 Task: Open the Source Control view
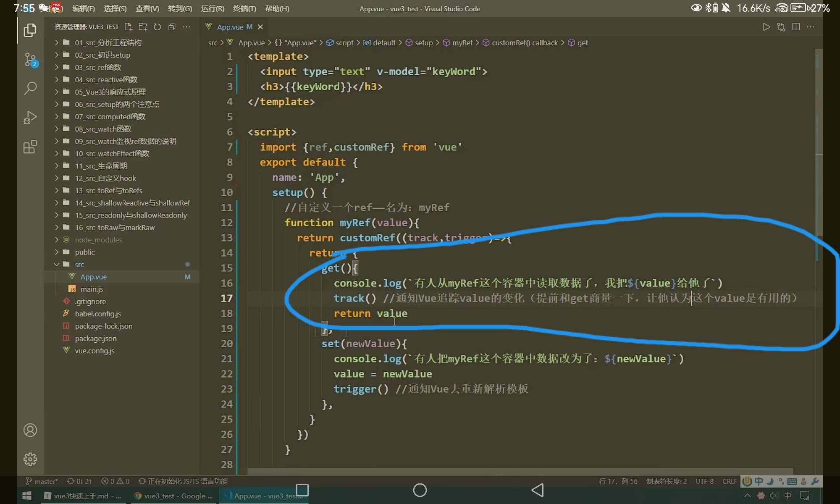coord(30,60)
